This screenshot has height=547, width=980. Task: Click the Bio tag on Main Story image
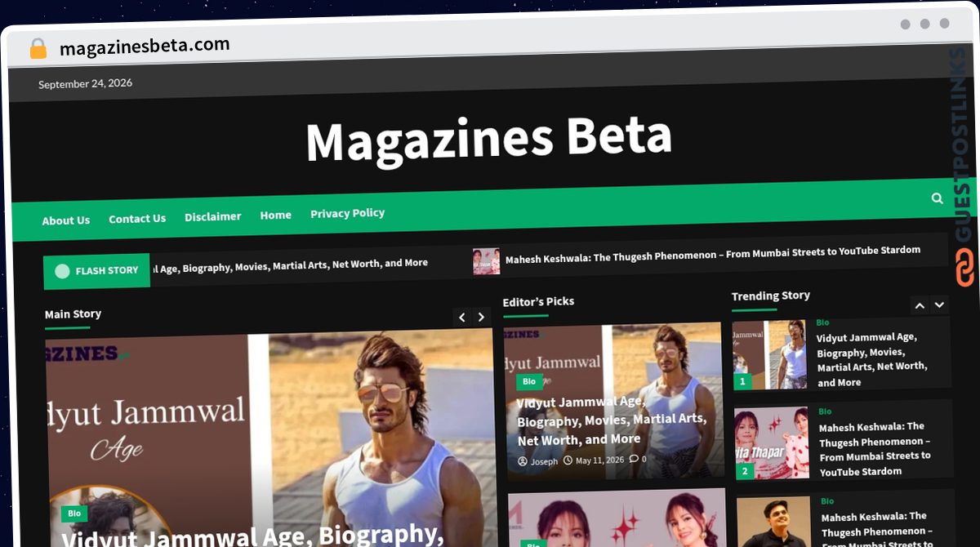pos(74,514)
